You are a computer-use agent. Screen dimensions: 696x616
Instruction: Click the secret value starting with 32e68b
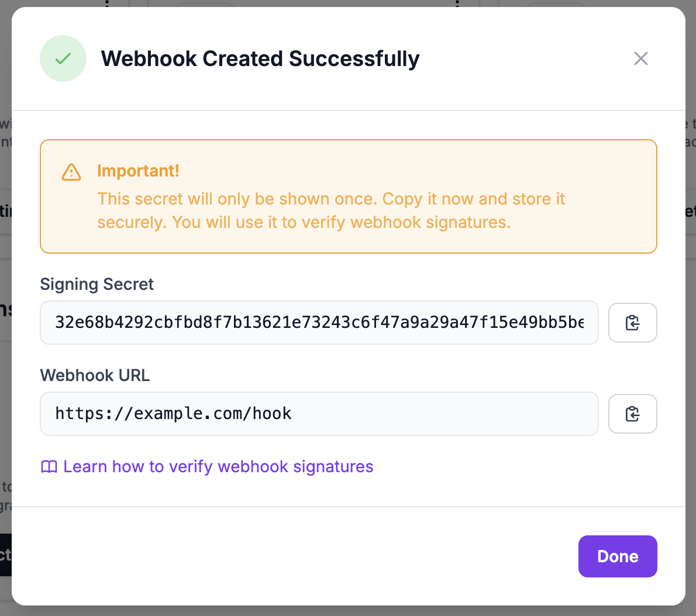tap(234, 323)
